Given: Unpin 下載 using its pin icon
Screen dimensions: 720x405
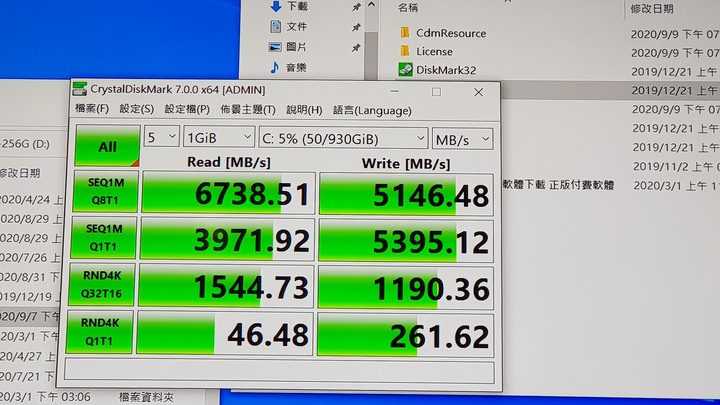Looking at the screenshot, I should coord(356,7).
